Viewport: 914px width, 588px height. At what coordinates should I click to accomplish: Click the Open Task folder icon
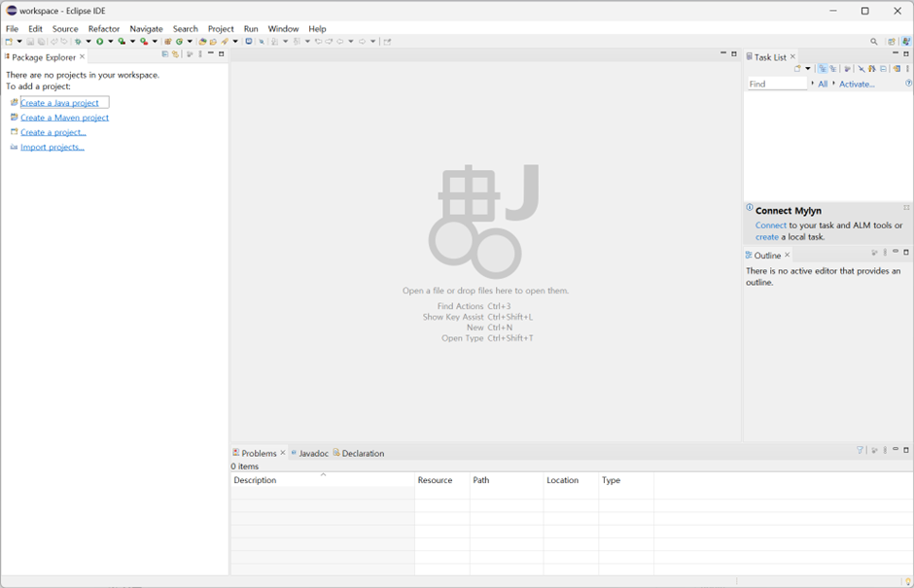click(213, 42)
